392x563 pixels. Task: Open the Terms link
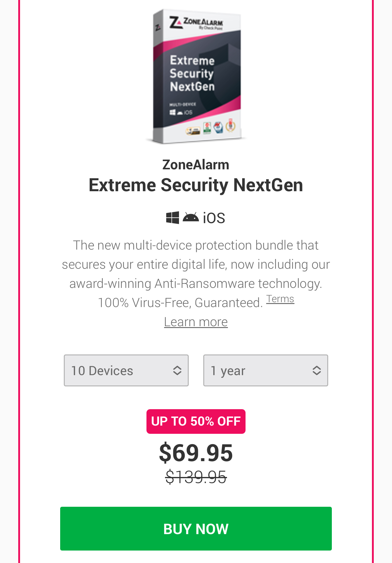pyautogui.click(x=280, y=299)
